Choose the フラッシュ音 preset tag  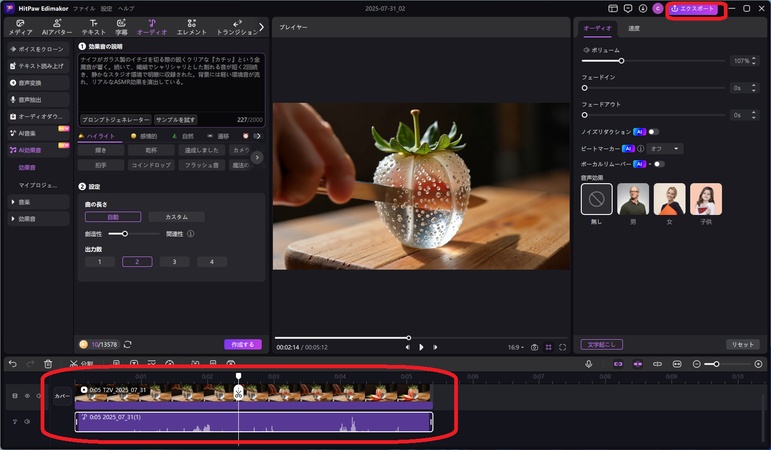point(201,165)
